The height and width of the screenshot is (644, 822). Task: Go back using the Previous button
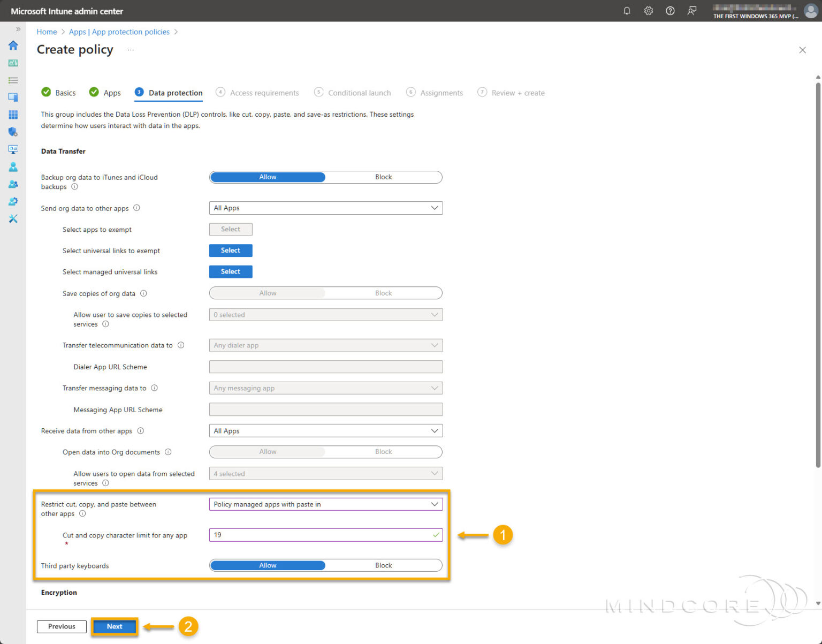pyautogui.click(x=61, y=626)
